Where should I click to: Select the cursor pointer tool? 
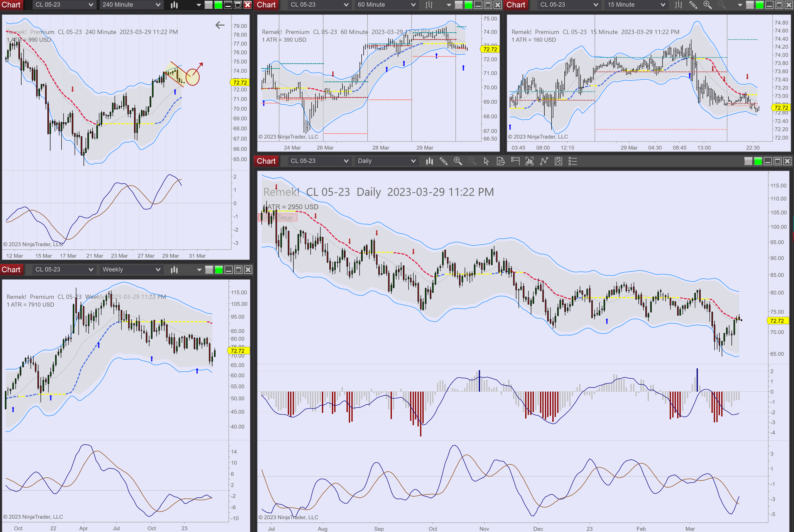486,161
